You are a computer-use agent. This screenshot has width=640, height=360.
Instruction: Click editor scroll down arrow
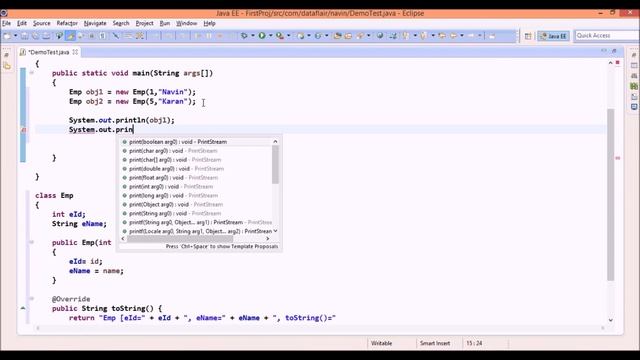611,320
